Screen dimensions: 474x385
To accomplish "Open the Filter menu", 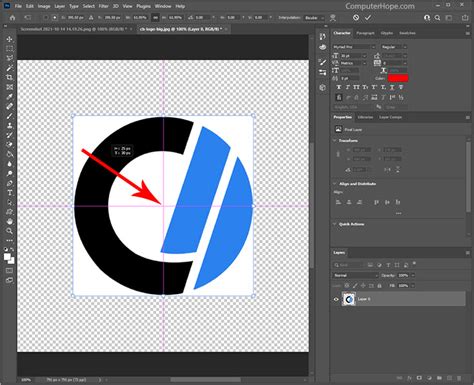I will (x=104, y=6).
